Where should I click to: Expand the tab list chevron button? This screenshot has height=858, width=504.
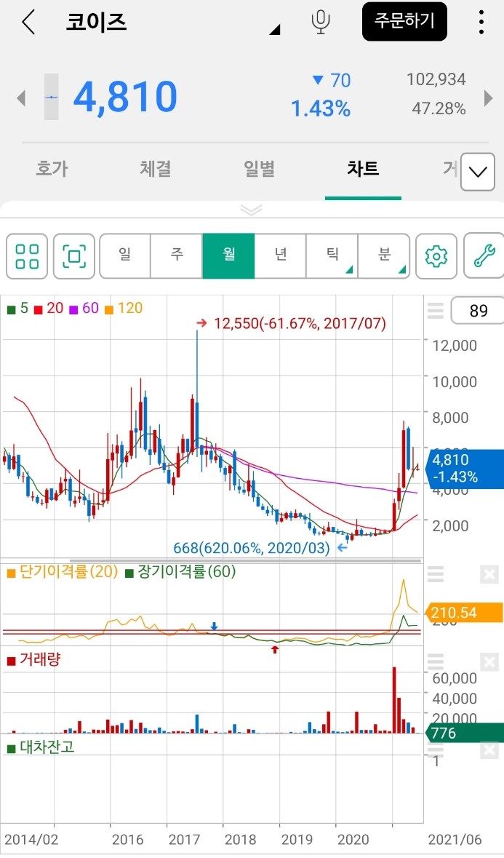[478, 172]
